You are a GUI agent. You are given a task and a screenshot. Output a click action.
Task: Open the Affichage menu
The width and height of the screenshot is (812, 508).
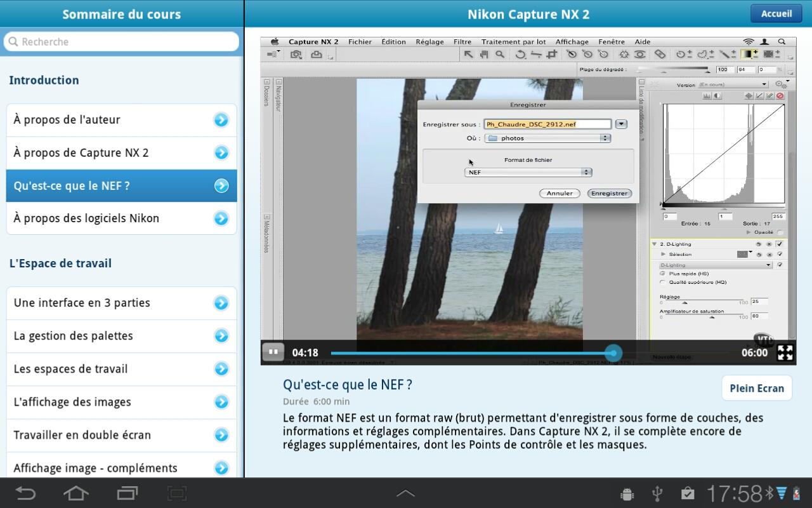pos(572,42)
